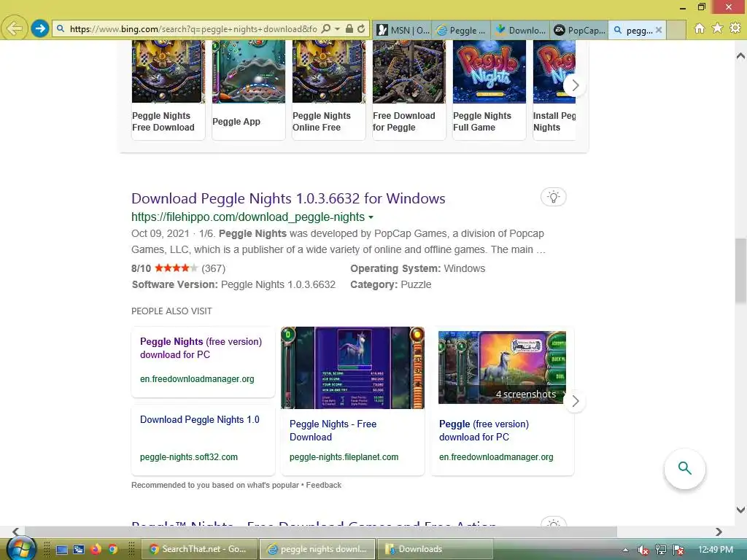Open Download Peggle Nights 1.0 soft32 link
The height and width of the screenshot is (560, 747).
pos(200,419)
